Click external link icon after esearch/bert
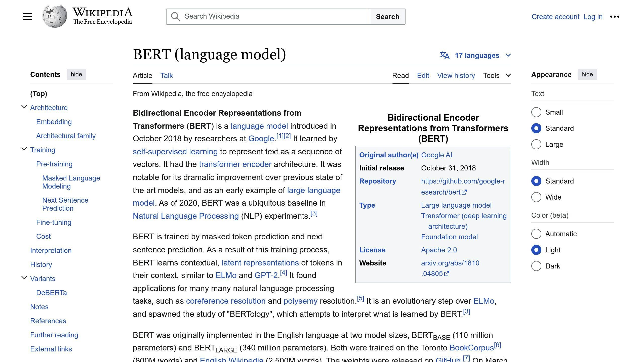The image size is (644, 362). tap(465, 192)
